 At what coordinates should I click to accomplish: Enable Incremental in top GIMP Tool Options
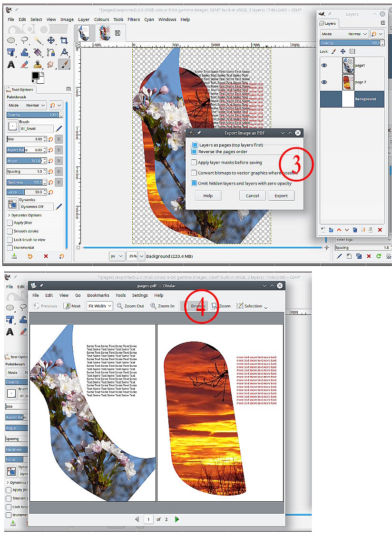click(10, 247)
